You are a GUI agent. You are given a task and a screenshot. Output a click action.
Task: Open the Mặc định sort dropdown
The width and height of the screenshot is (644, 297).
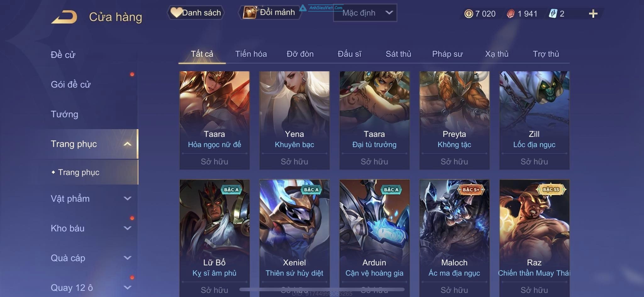[x=365, y=13]
